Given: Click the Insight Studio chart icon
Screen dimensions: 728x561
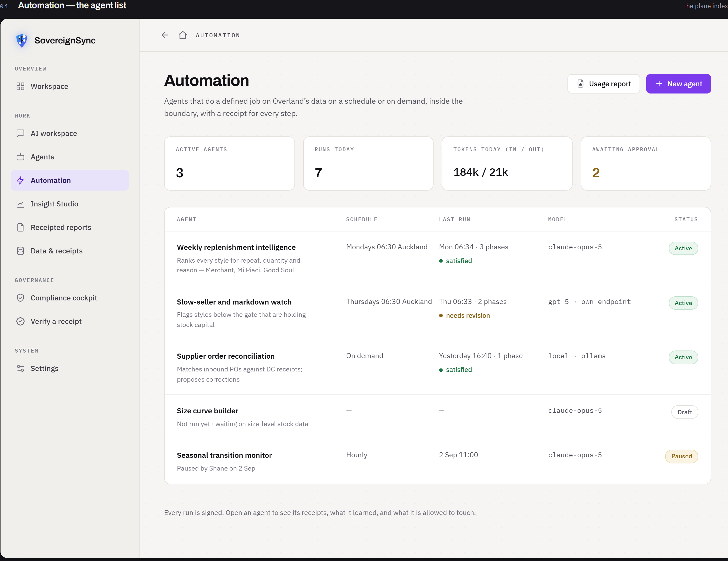Looking at the screenshot, I should (x=20, y=204).
